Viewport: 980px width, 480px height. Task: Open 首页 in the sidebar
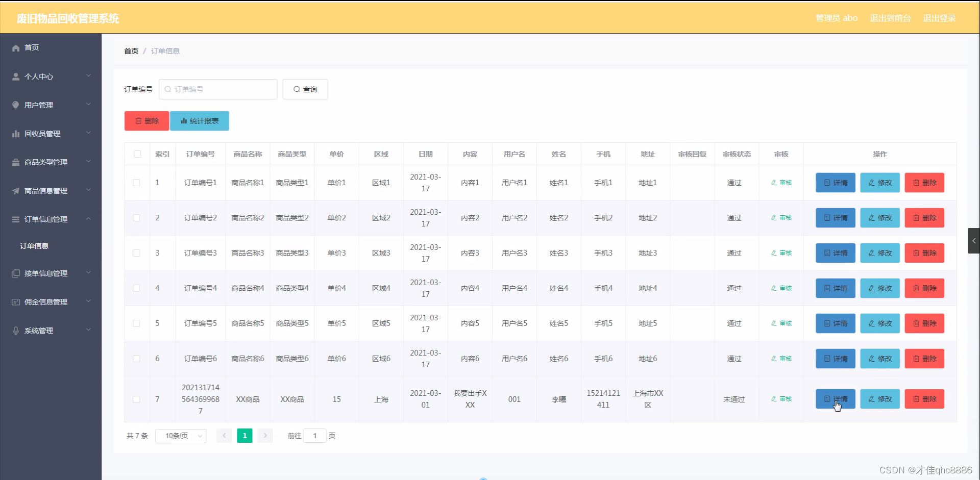(51, 47)
